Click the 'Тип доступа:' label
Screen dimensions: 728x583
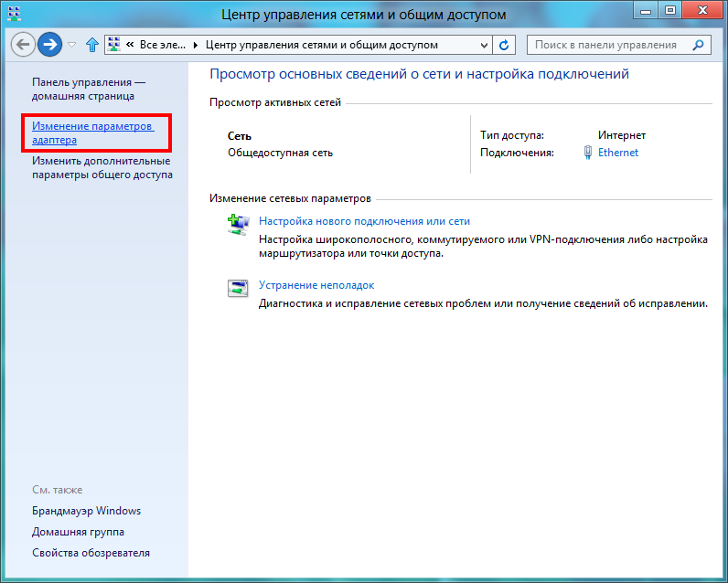[511, 135]
